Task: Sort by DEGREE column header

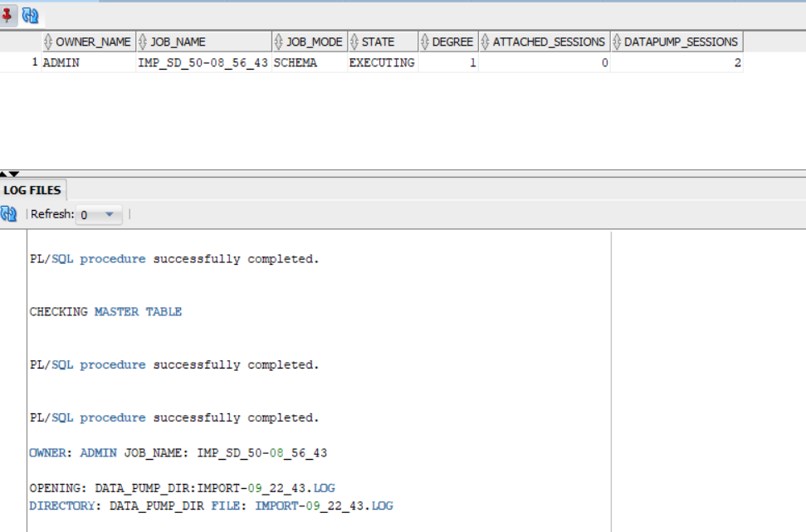Action: [448, 41]
